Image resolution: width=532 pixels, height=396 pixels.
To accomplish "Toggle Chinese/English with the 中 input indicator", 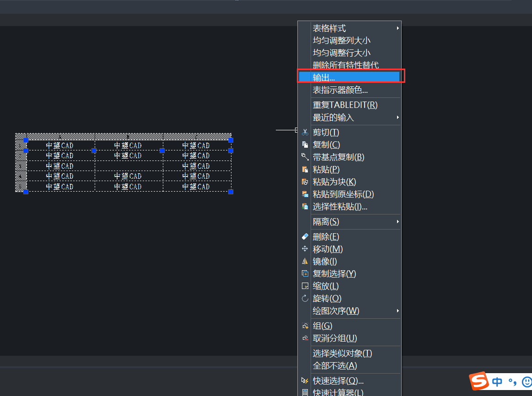I will pos(496,381).
